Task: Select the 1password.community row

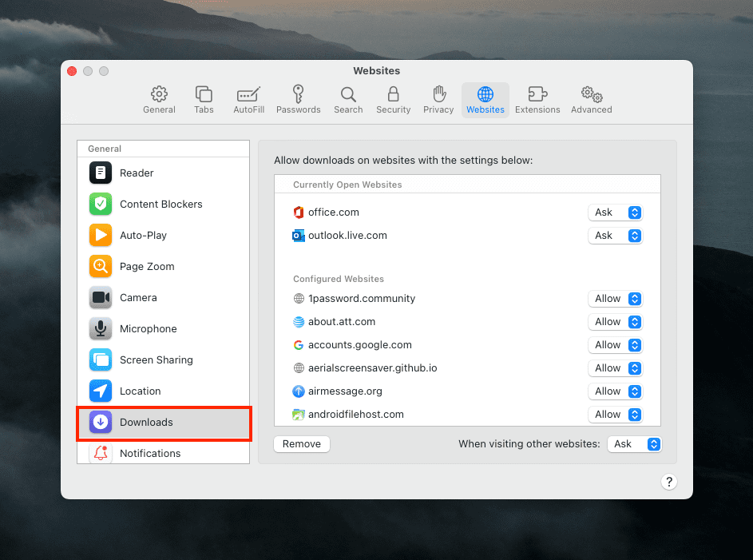Action: (467, 299)
